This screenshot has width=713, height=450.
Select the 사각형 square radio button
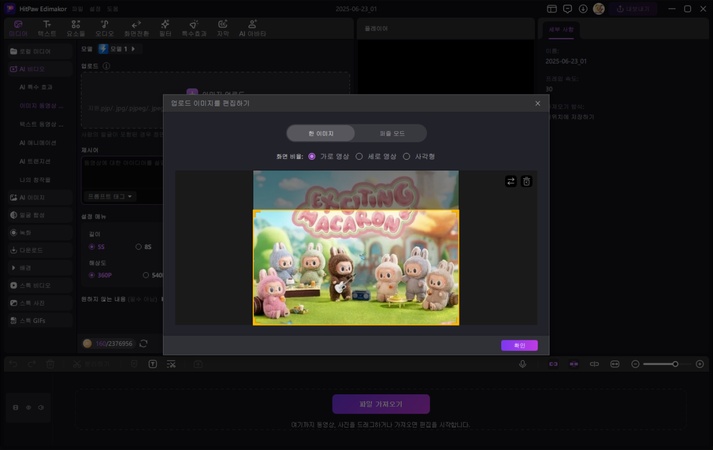pyautogui.click(x=407, y=156)
